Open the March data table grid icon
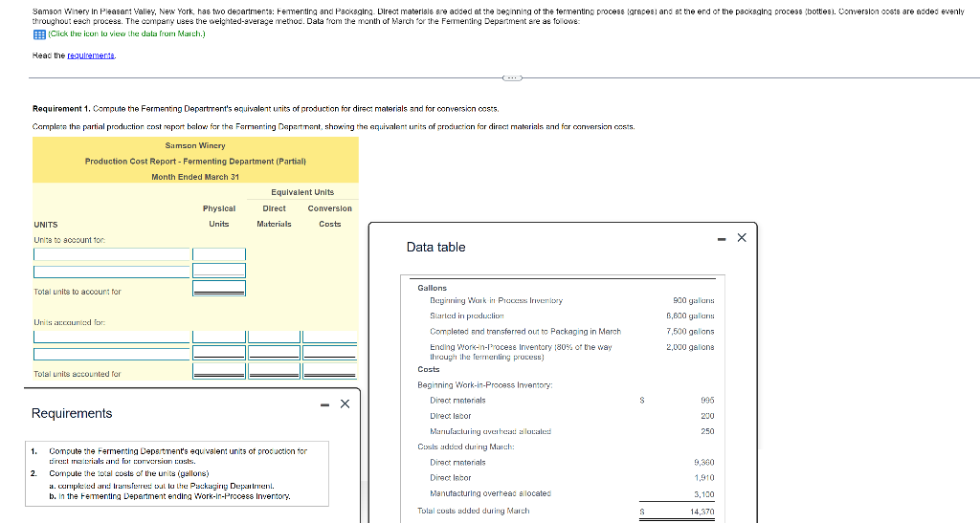The image size is (980, 523). pyautogui.click(x=38, y=34)
